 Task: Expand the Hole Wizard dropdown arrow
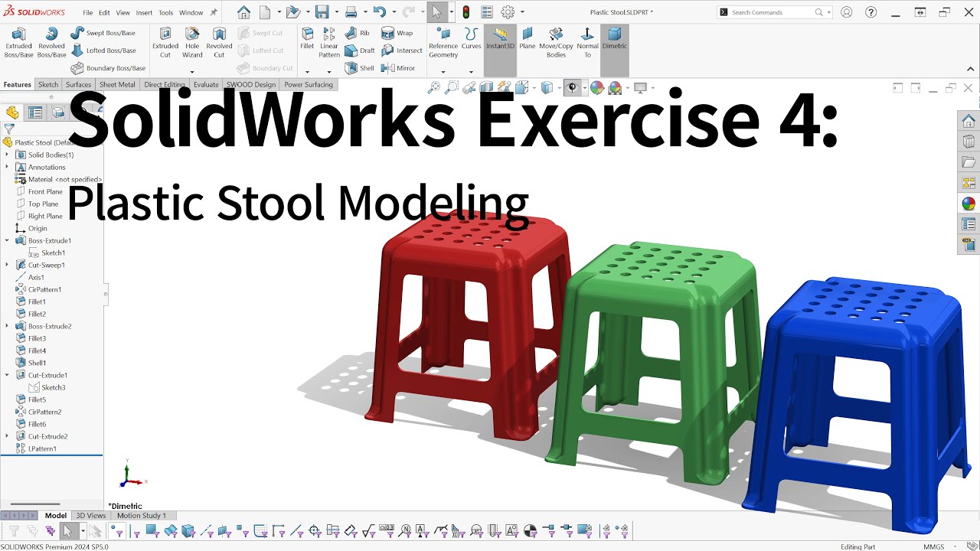coord(192,72)
